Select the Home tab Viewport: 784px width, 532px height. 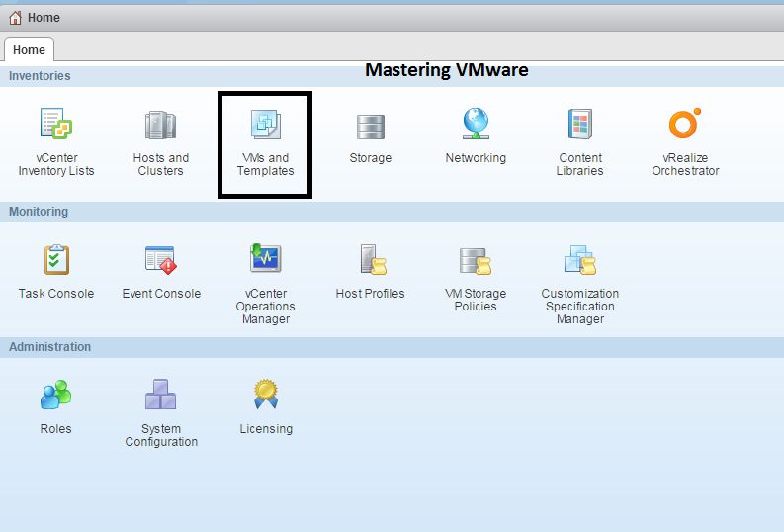tap(29, 50)
